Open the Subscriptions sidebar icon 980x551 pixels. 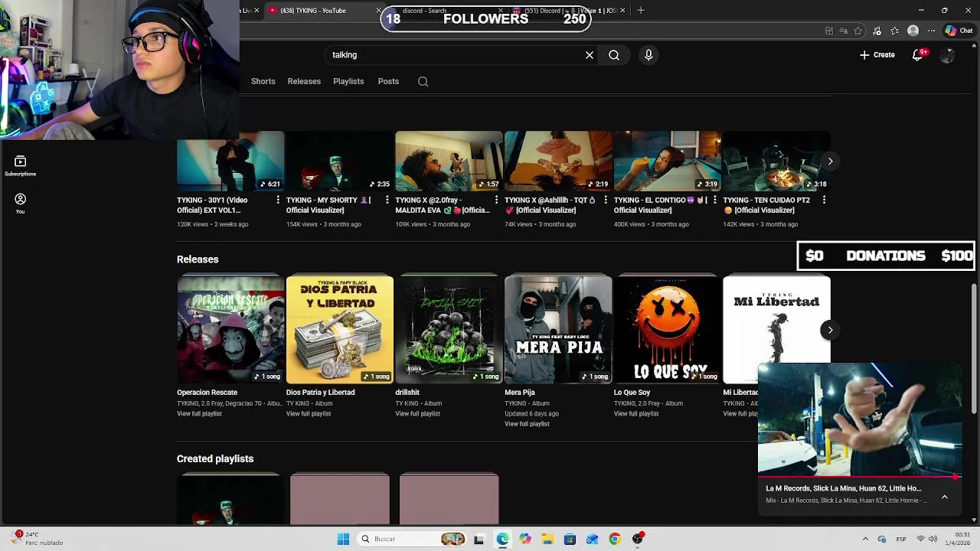20,165
